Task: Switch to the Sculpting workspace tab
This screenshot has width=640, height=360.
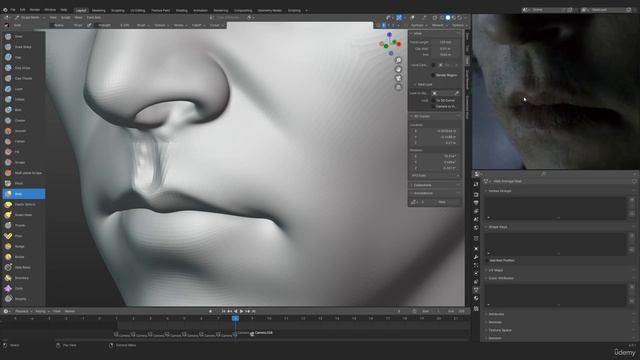Action: pos(118,11)
